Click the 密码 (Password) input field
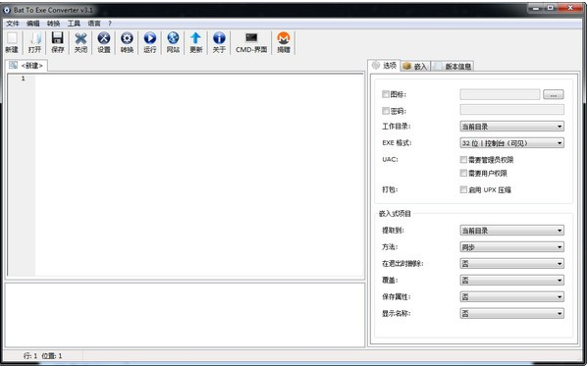Viewport: 588px width, 366px height. [x=511, y=110]
